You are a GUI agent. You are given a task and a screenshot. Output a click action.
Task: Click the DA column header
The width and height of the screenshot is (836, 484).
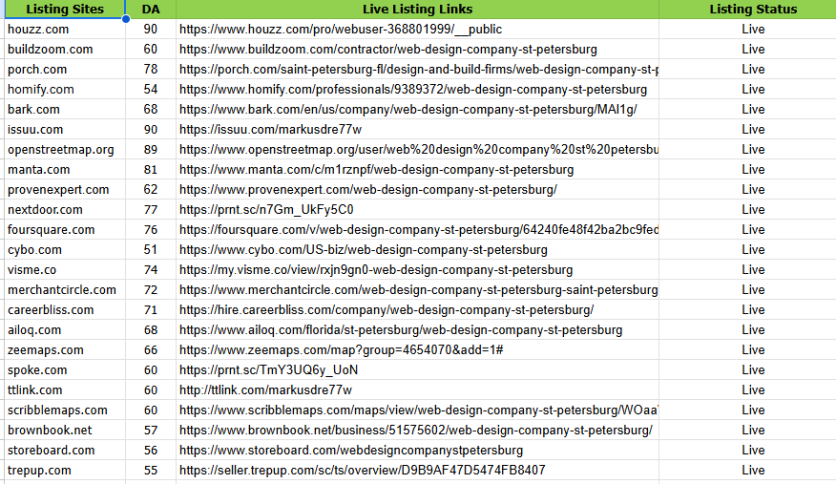tap(151, 9)
